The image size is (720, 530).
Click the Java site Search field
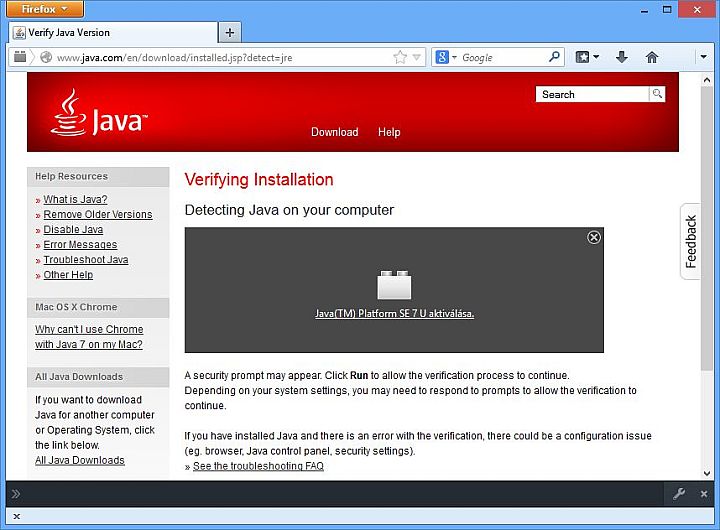pyautogui.click(x=592, y=94)
